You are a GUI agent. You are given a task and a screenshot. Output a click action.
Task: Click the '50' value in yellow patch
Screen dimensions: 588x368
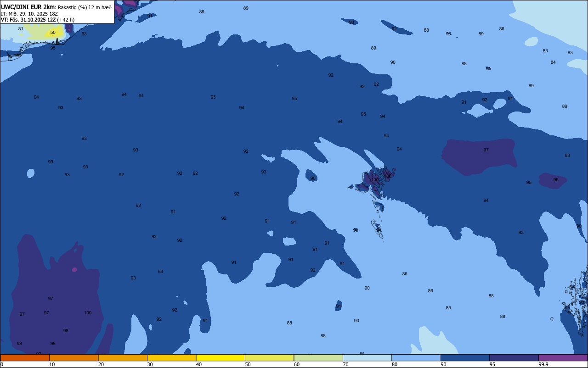[x=53, y=33]
